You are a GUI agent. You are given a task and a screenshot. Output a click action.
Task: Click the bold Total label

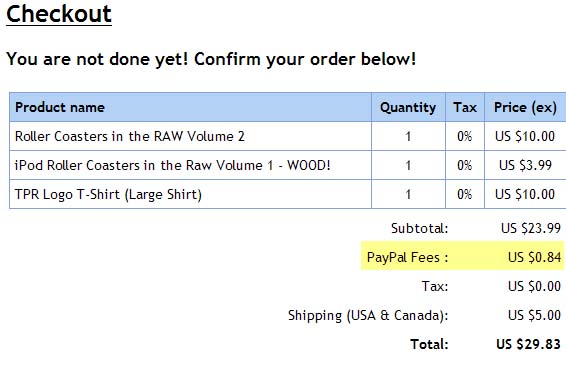click(x=429, y=344)
